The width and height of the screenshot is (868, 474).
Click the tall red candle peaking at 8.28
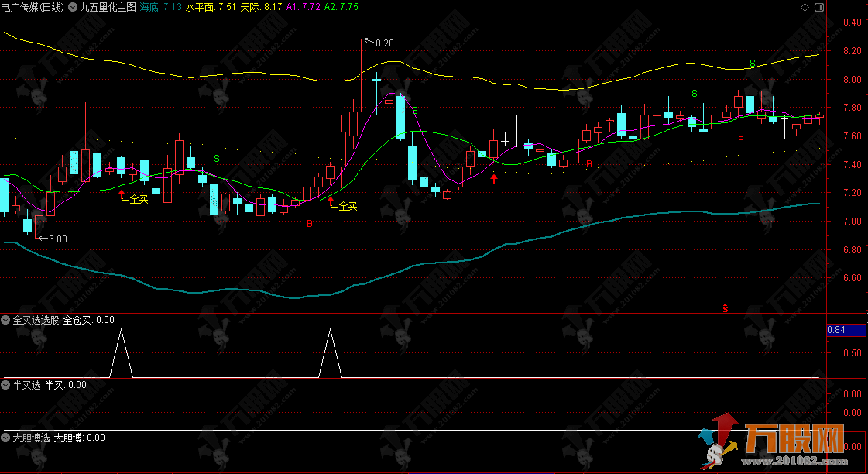coord(365,75)
